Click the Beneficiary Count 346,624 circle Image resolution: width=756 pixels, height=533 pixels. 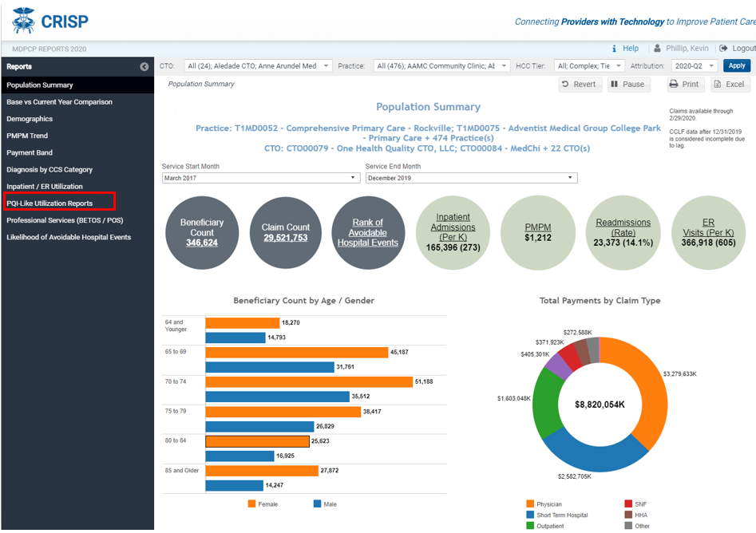(x=202, y=233)
